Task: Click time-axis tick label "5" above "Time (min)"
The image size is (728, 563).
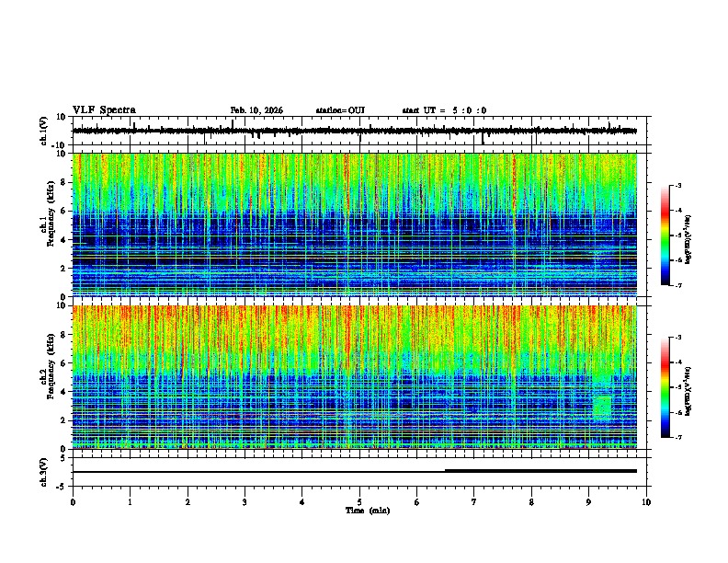Action: click(x=359, y=502)
